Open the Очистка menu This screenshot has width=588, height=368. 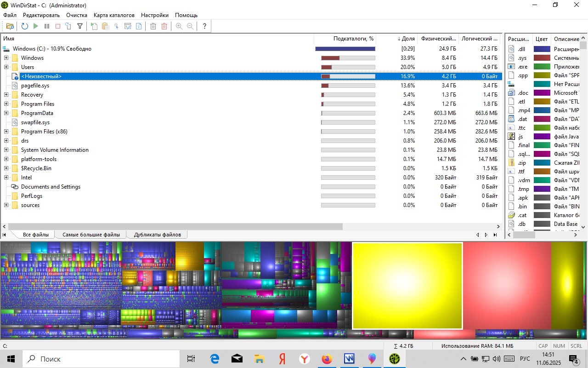tap(77, 15)
